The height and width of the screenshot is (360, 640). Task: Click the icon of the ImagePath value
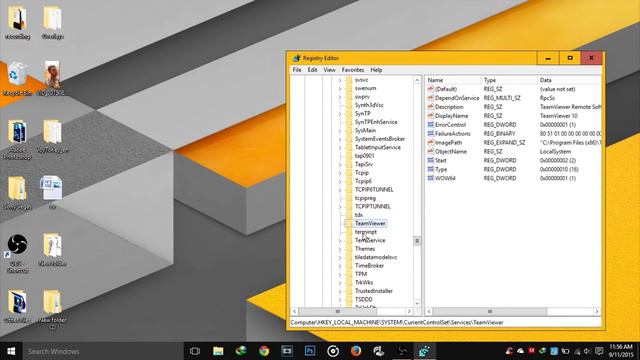(x=430, y=142)
